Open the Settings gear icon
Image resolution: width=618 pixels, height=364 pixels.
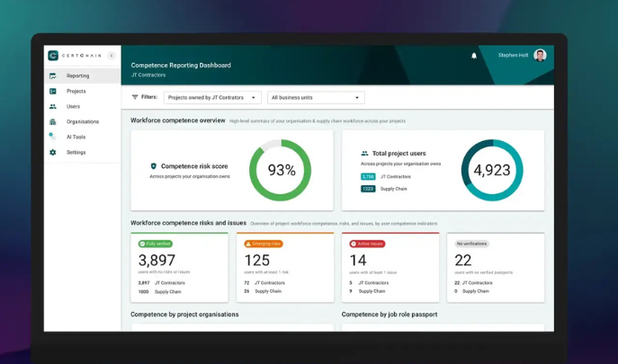click(53, 153)
